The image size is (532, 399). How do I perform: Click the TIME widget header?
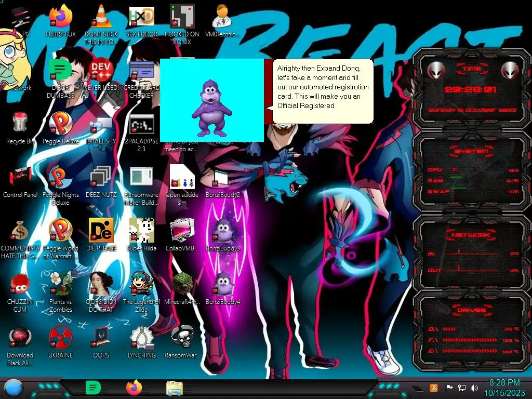pyautogui.click(x=472, y=69)
